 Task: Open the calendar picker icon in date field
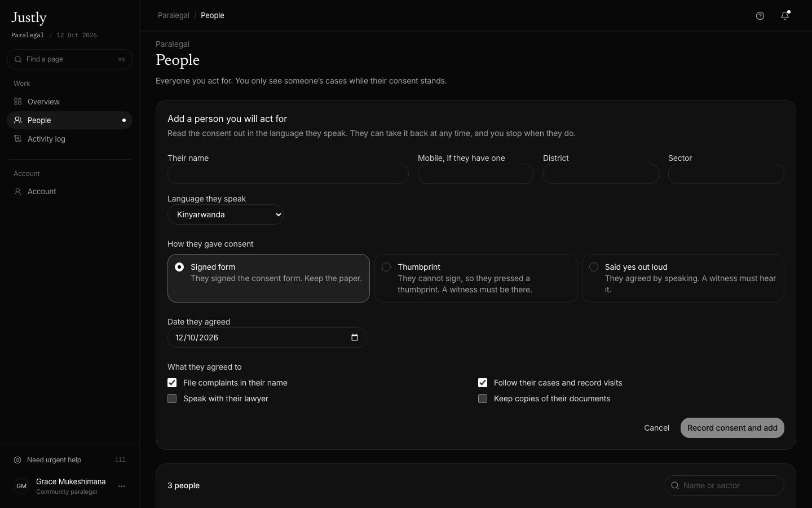point(355,338)
